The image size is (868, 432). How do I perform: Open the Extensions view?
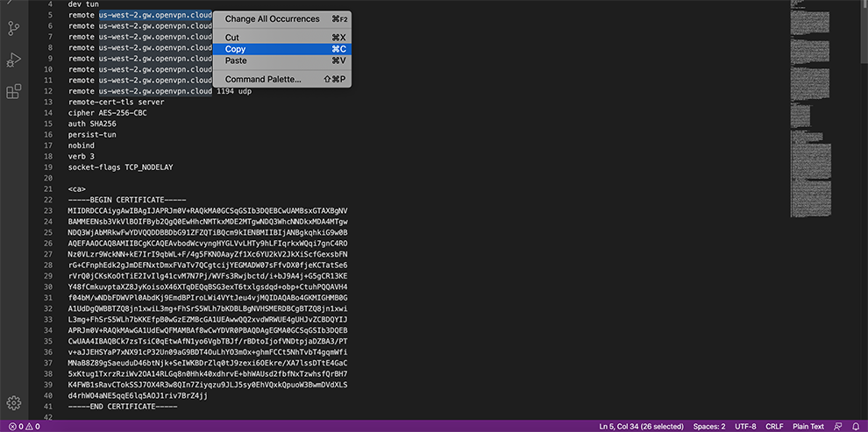[x=14, y=91]
